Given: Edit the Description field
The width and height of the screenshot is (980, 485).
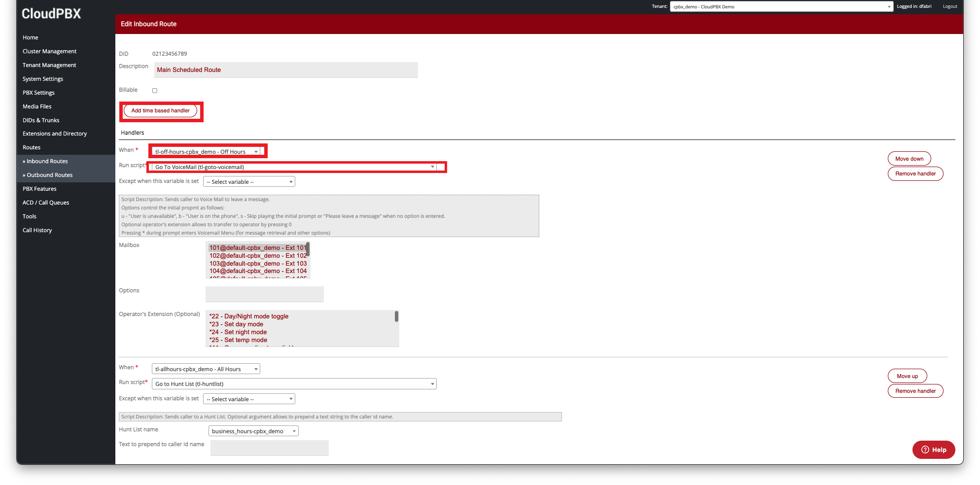Looking at the screenshot, I should (x=286, y=70).
